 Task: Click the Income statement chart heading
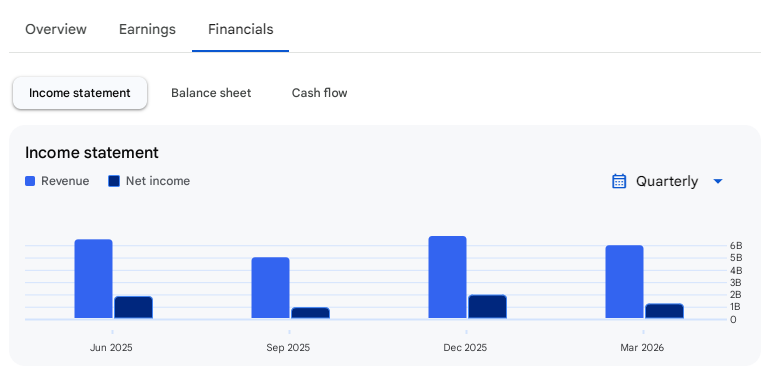point(92,153)
